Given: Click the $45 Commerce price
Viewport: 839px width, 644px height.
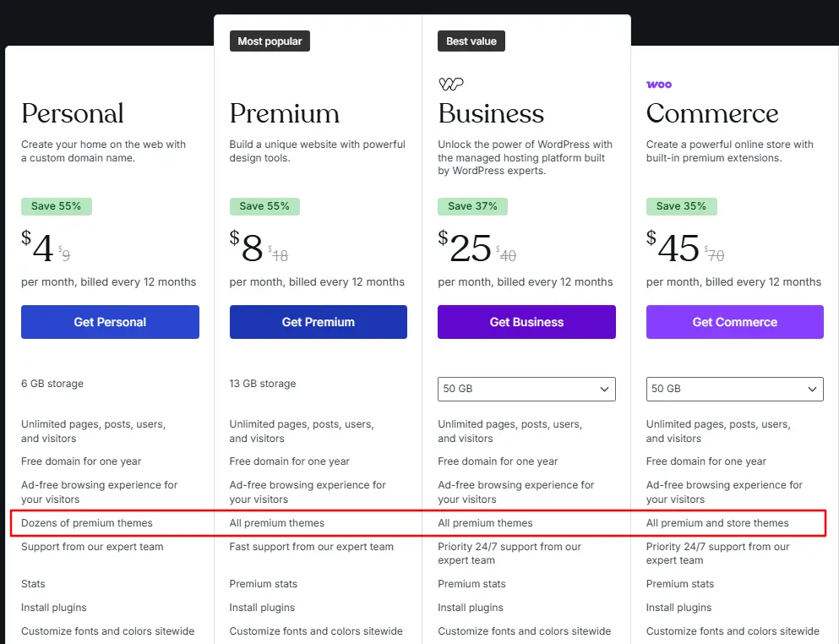Looking at the screenshot, I should [x=676, y=248].
